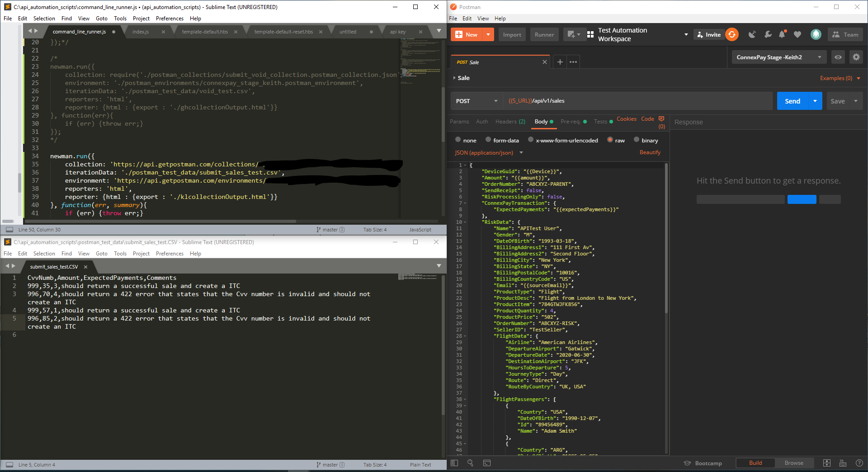
Task: Open the Capture requests satellite icon
Action: (752, 34)
